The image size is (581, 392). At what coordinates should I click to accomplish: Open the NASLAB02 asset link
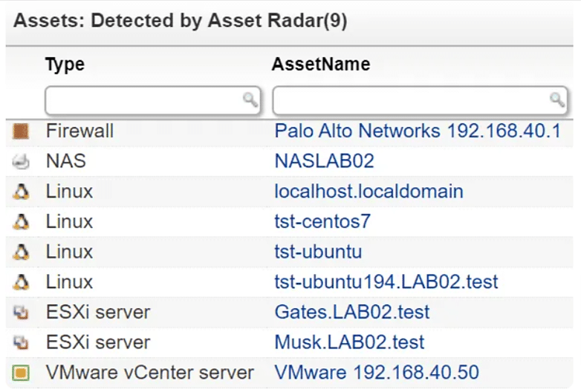click(x=324, y=162)
